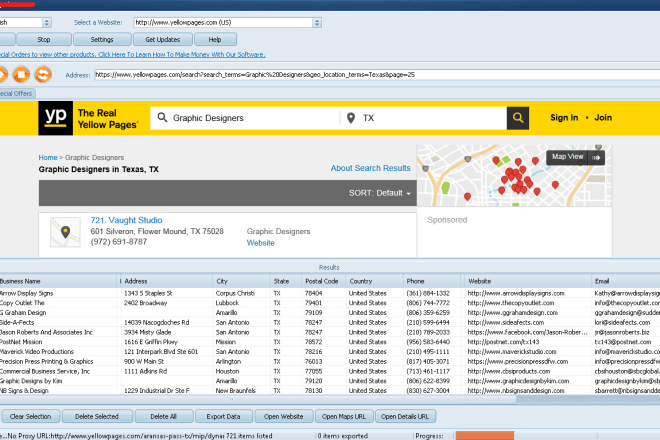The width and height of the screenshot is (660, 440).
Task: Click the orange refresh browser icon
Action: click(43, 75)
